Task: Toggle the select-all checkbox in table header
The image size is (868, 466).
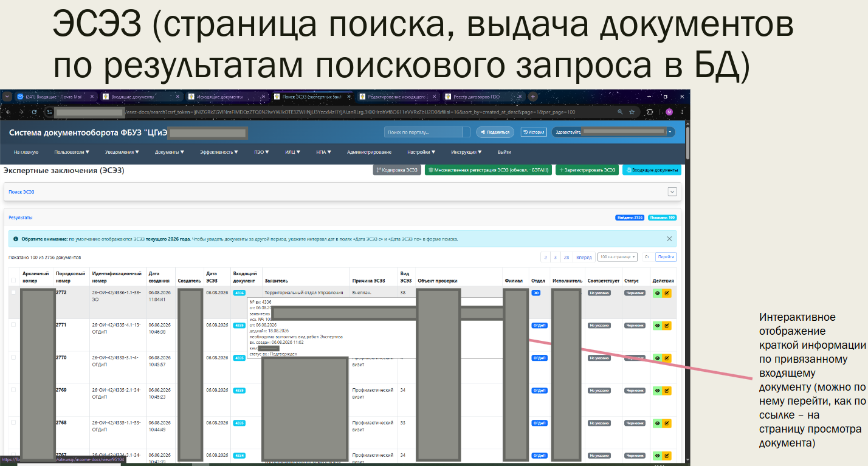Action: pos(13,280)
